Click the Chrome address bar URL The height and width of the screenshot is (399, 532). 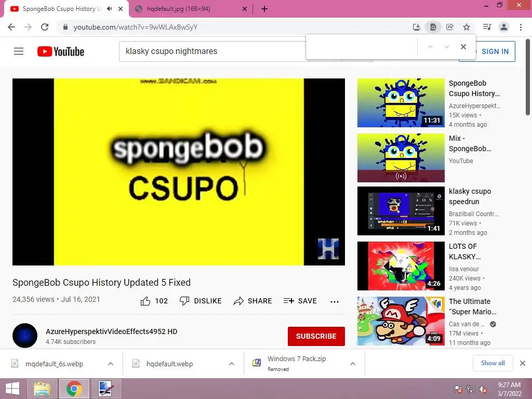pyautogui.click(x=136, y=27)
